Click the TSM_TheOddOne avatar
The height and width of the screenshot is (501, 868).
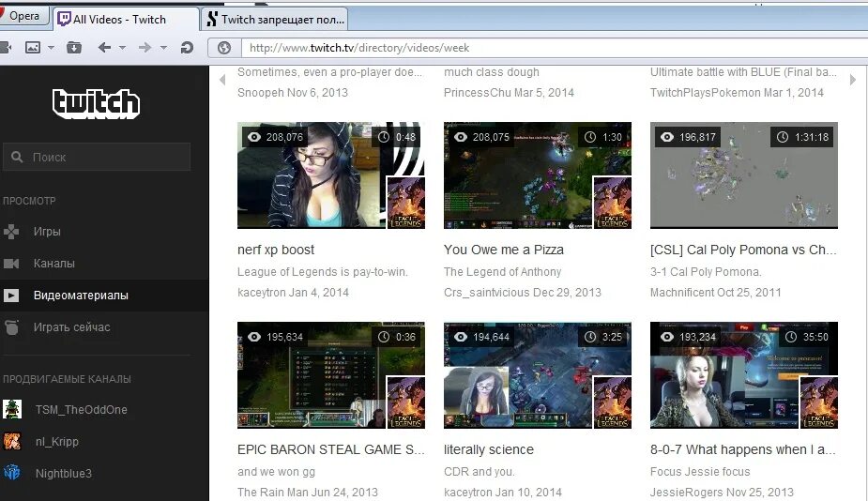click(12, 410)
